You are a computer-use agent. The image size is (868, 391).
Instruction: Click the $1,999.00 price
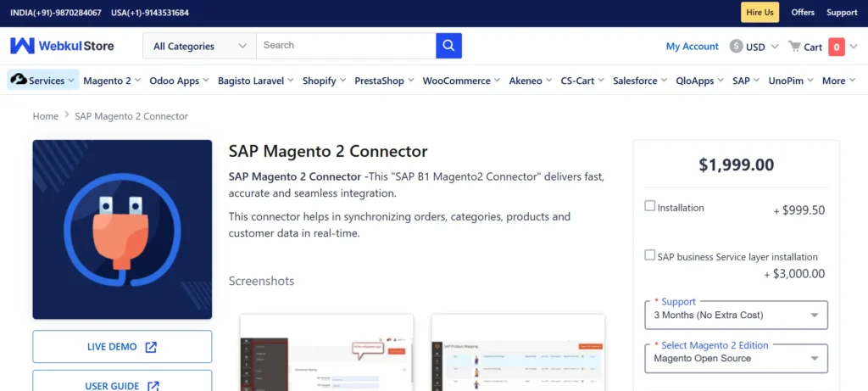click(737, 165)
